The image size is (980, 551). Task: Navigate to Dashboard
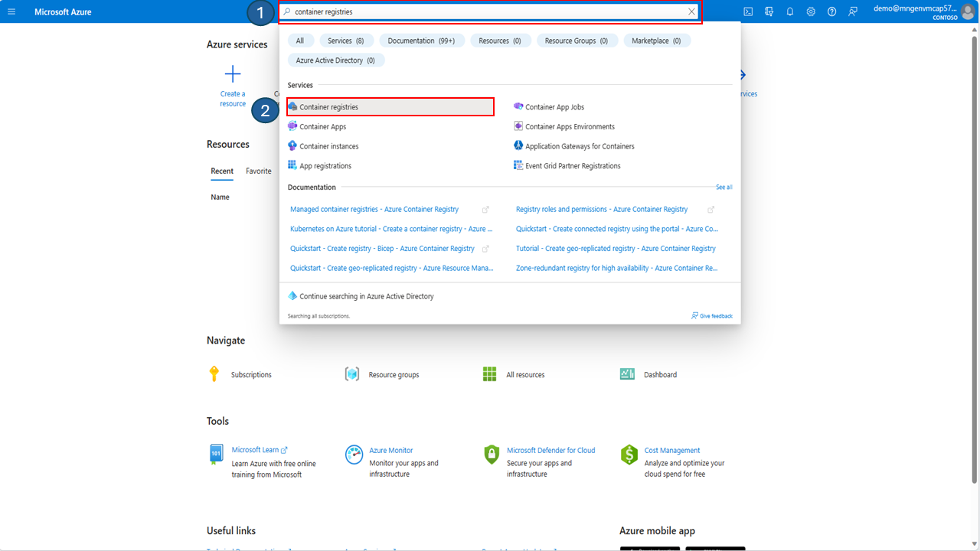[x=660, y=375]
